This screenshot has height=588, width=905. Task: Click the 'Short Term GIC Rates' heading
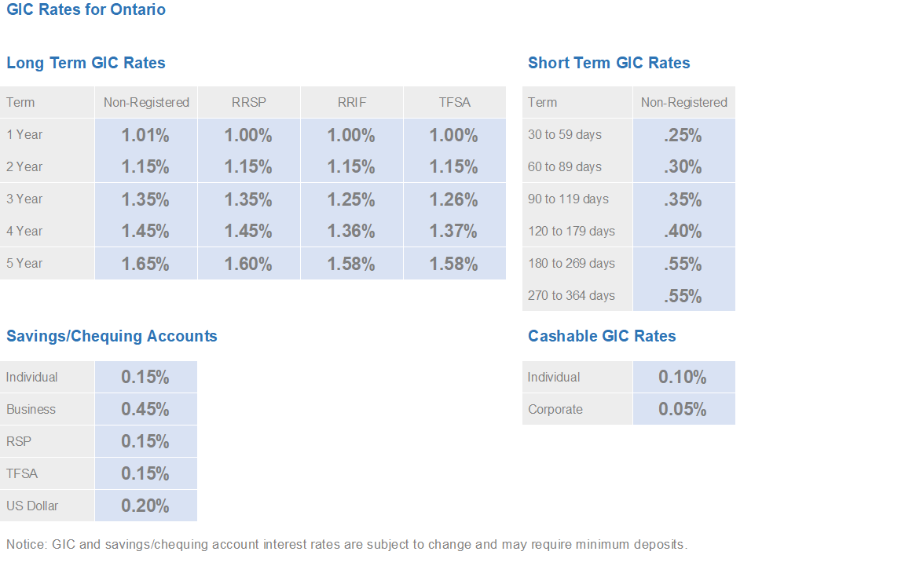click(x=609, y=63)
